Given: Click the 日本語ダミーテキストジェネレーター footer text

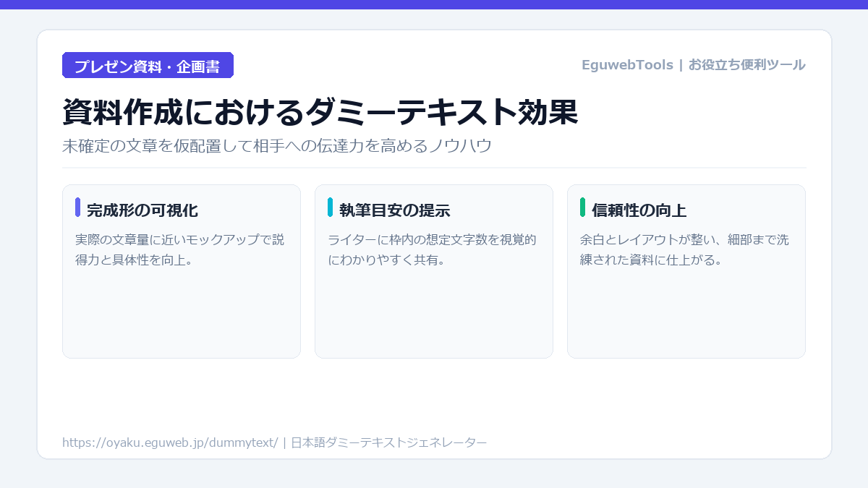Looking at the screenshot, I should (388, 442).
